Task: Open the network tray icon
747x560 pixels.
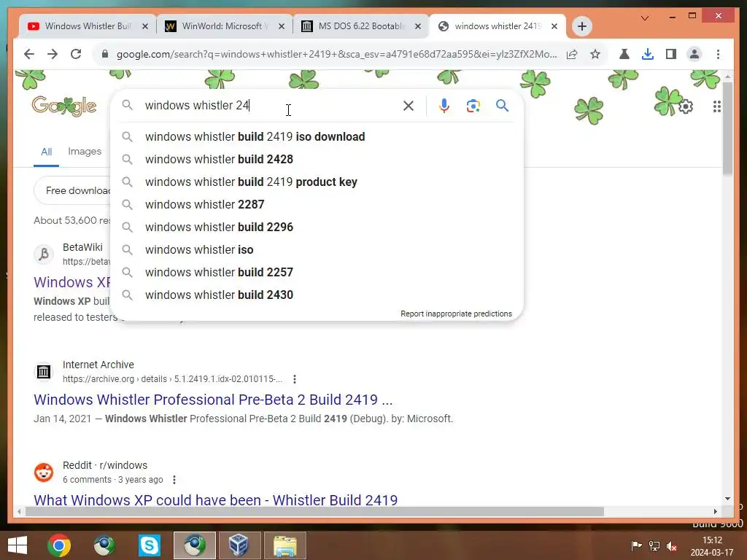Action: point(654,546)
